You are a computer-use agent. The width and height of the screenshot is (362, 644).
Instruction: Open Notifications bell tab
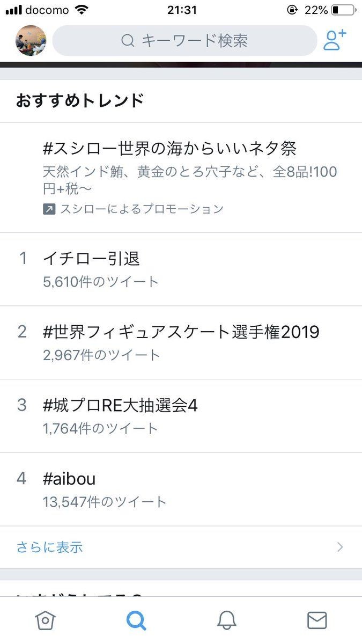coord(226,620)
